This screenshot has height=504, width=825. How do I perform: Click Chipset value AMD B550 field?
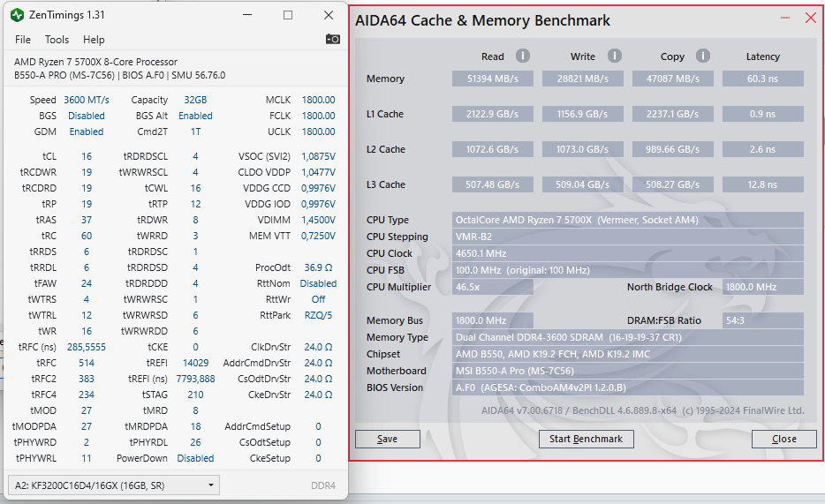point(628,354)
